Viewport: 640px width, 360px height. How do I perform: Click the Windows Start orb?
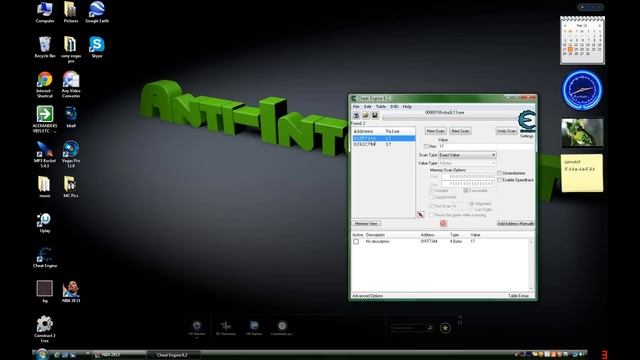point(42,355)
